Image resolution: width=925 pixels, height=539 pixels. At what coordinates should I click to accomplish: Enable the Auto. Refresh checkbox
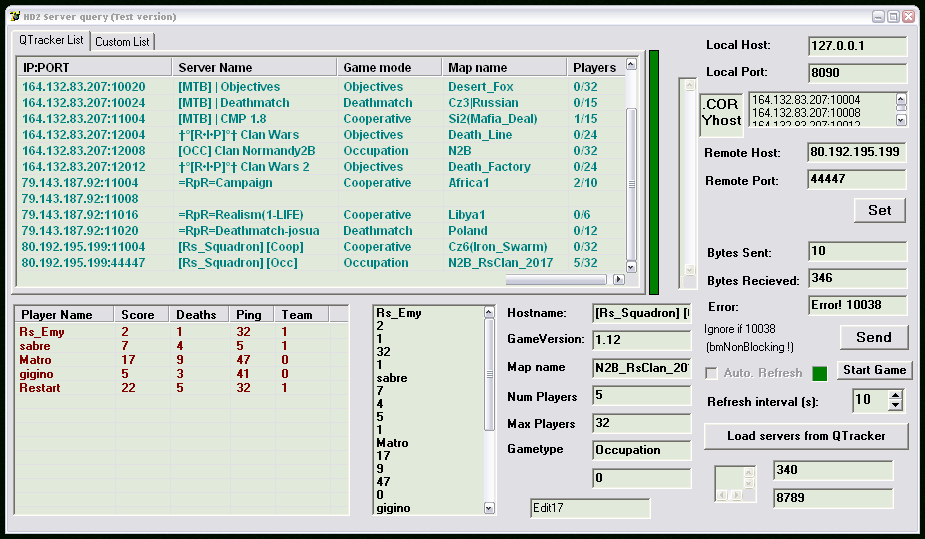pos(711,373)
